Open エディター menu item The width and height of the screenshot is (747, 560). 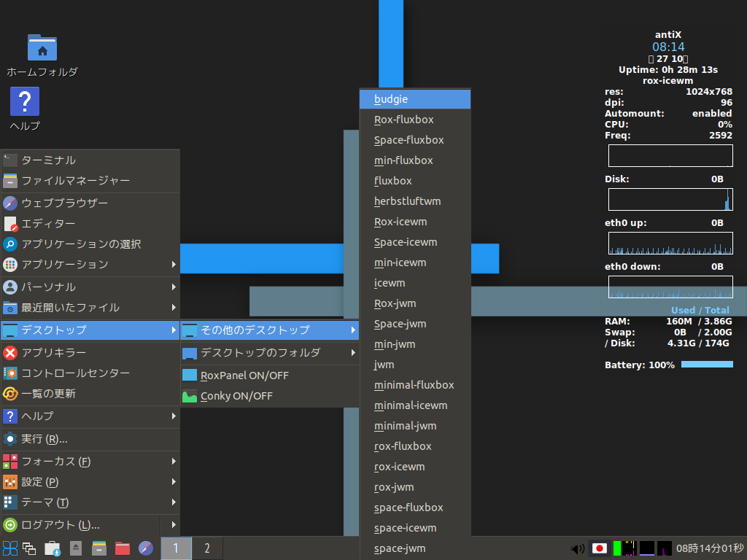[x=90, y=223]
